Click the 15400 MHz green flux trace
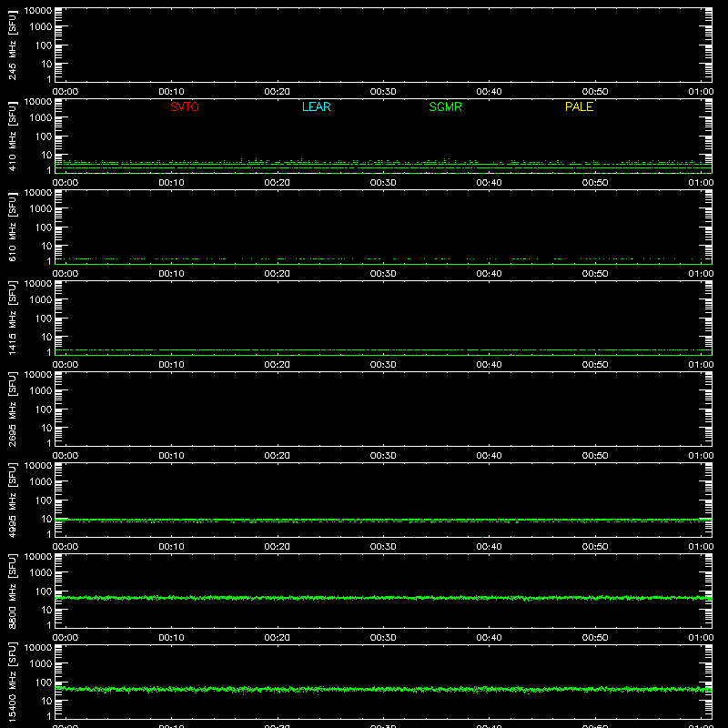The height and width of the screenshot is (728, 728). (383, 690)
